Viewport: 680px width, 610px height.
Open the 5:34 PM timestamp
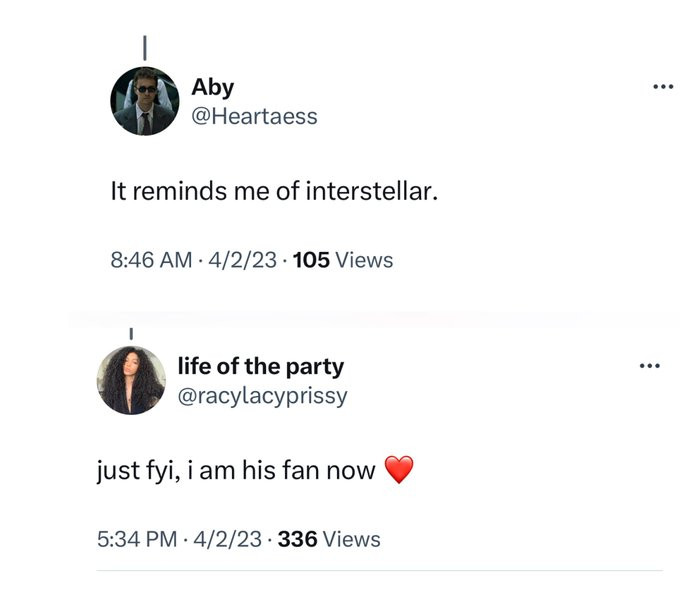click(x=137, y=539)
